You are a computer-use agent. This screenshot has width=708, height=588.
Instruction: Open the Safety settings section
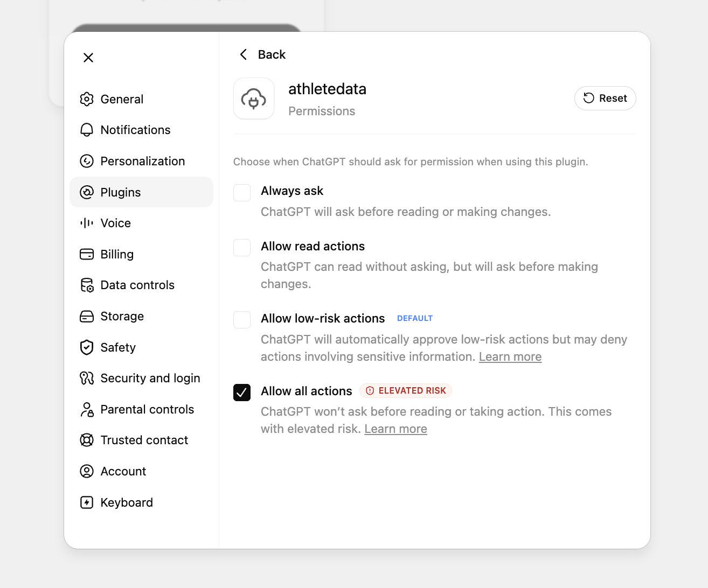point(142,347)
